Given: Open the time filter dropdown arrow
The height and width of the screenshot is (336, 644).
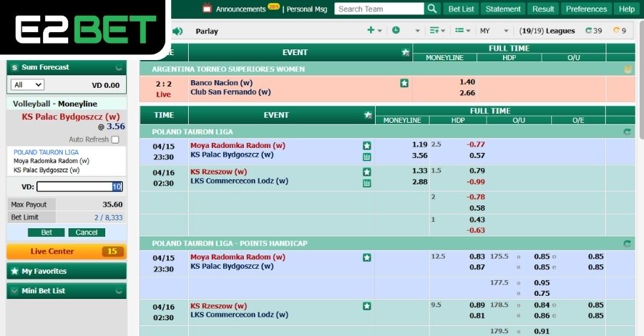Looking at the screenshot, I should [x=417, y=31].
